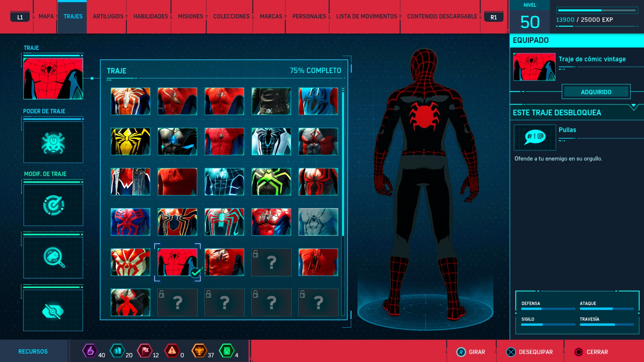Click the green backpack token icon
Viewport: 644px width, 362px height.
point(227,351)
